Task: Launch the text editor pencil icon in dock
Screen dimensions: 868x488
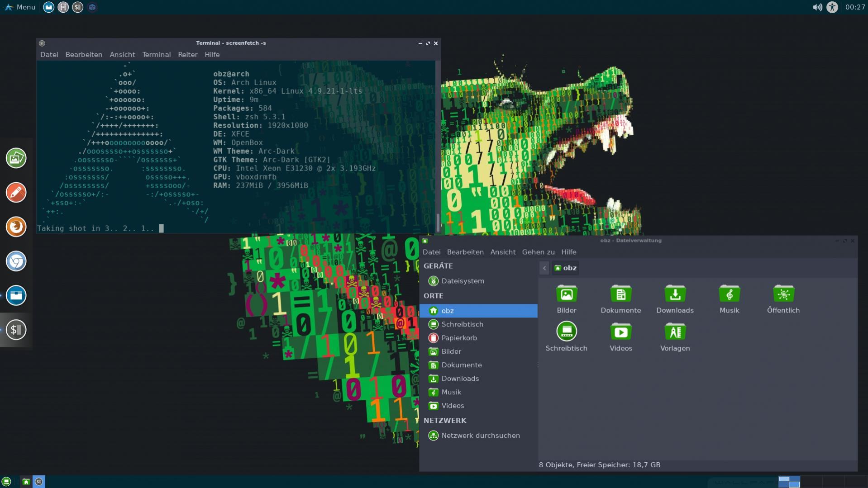Action: click(16, 192)
